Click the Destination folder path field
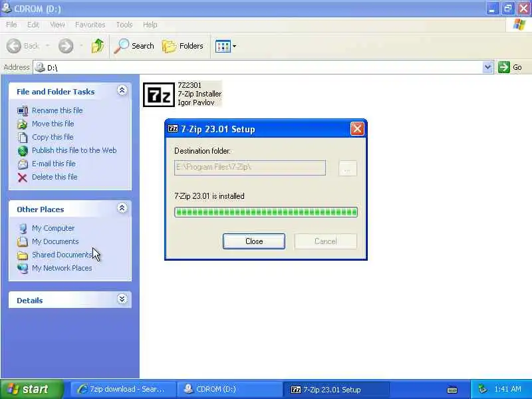The width and height of the screenshot is (532, 399). [250, 168]
